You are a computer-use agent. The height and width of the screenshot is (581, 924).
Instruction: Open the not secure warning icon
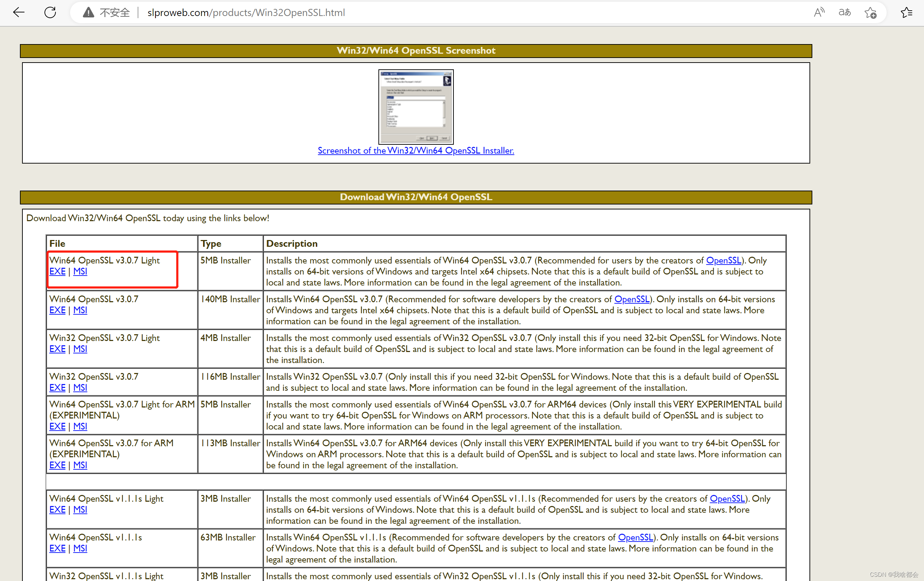pyautogui.click(x=88, y=13)
